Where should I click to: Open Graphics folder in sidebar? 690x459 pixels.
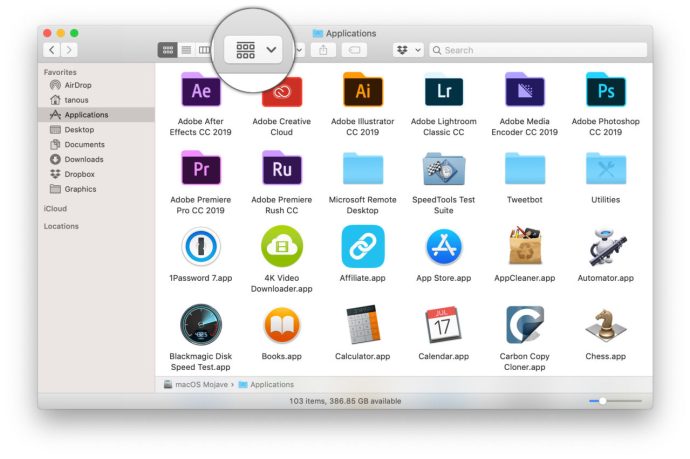click(96, 189)
